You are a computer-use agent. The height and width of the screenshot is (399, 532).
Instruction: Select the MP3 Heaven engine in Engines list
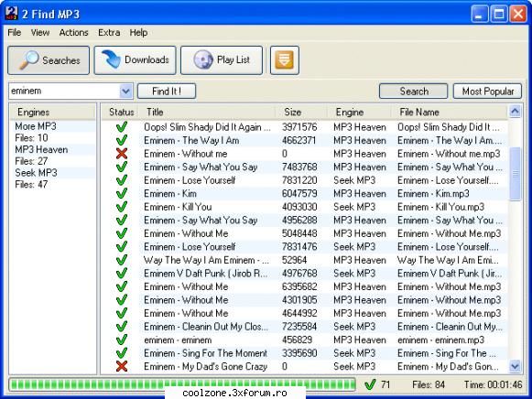pos(41,149)
